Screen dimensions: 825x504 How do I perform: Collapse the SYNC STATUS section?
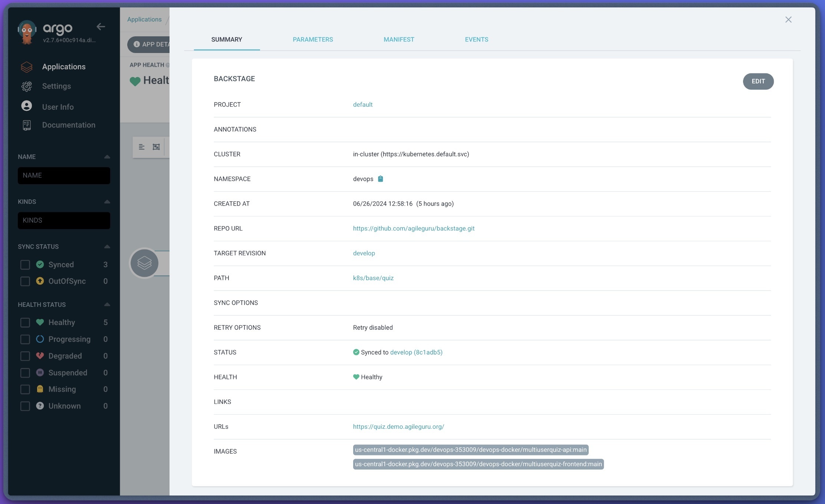click(107, 247)
